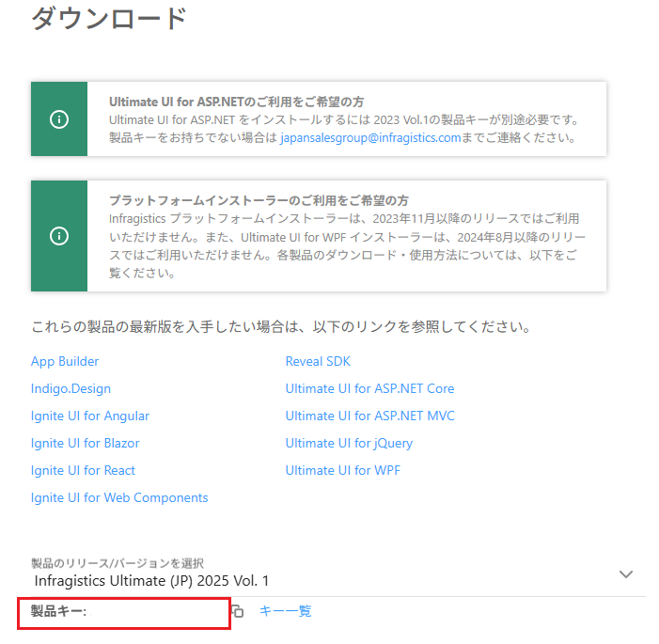Visit Ignite UI for React link
Viewport: 659px width, 644px height.
83,470
